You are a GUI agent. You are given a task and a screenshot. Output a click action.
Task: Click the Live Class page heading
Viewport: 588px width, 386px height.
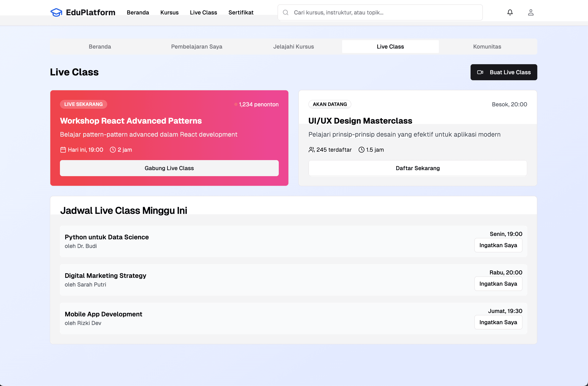point(74,72)
